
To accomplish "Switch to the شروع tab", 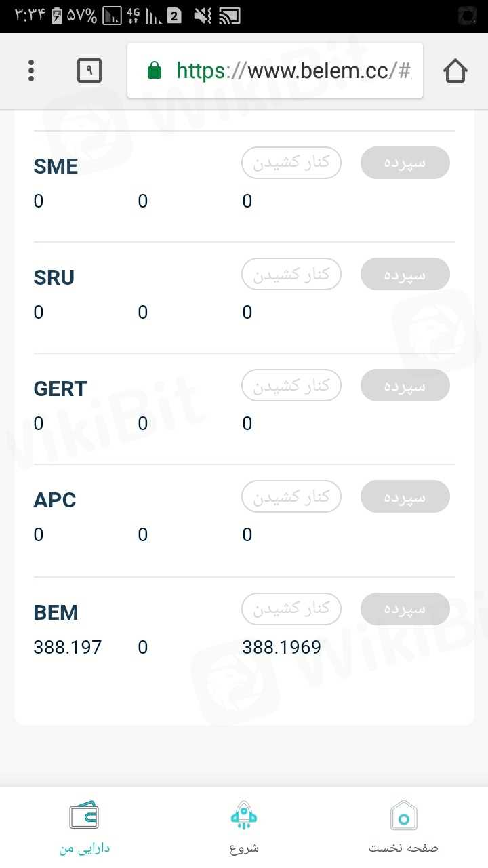I will point(244,848).
